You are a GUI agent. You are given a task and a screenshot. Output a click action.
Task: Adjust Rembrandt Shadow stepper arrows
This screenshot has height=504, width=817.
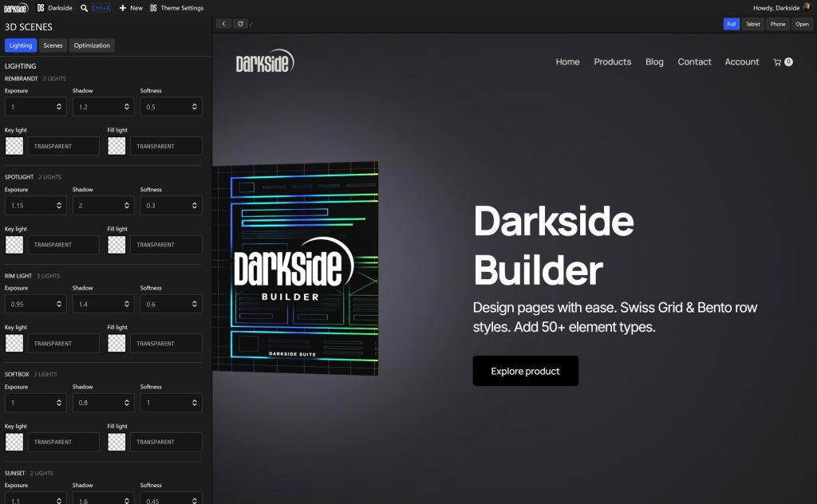(127, 107)
